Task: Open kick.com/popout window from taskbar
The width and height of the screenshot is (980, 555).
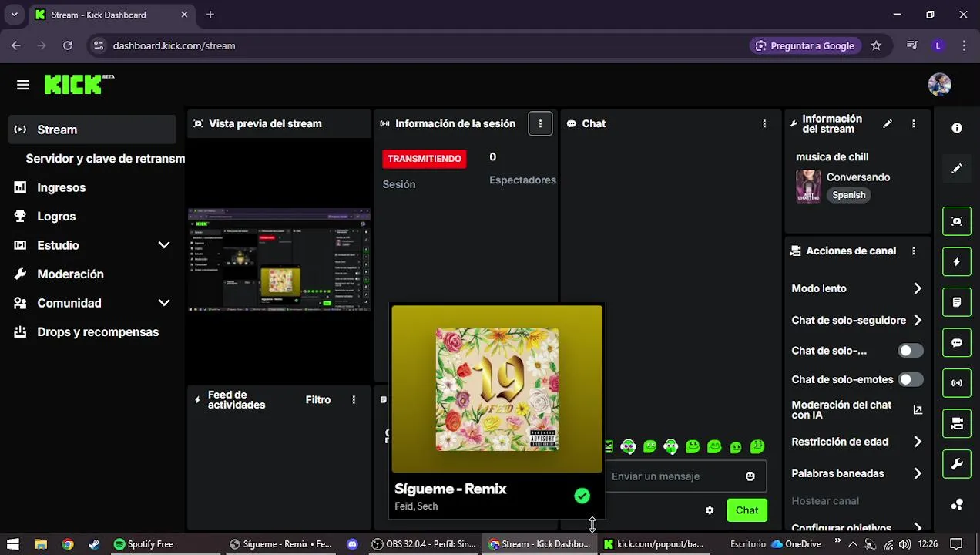Action: coord(653,544)
